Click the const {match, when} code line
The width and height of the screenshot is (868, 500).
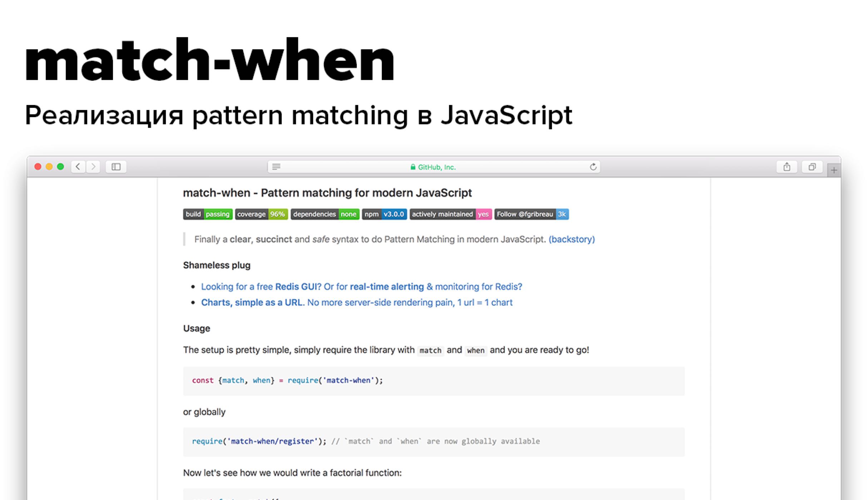(287, 380)
